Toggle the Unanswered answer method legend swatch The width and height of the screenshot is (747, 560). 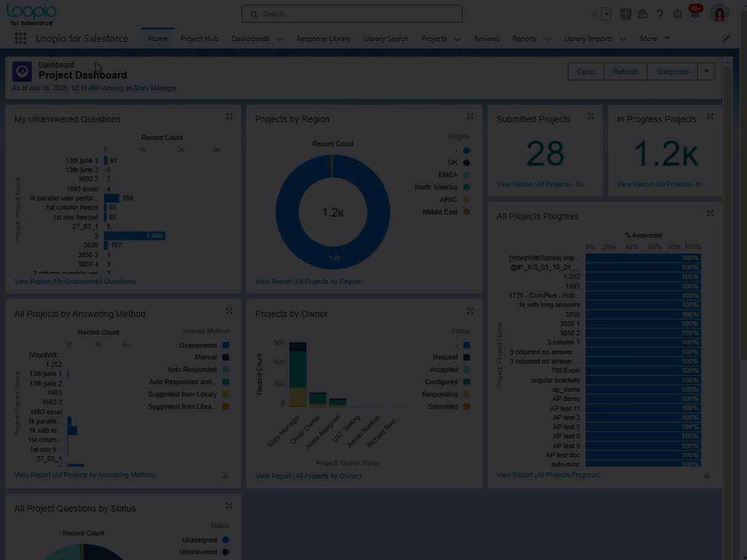click(225, 346)
